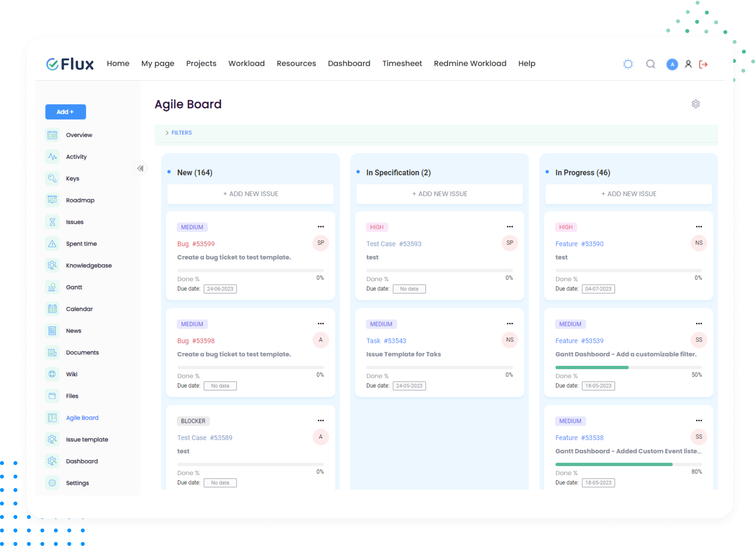The width and height of the screenshot is (756, 546).
Task: Select Workload in top menu
Action: pyautogui.click(x=246, y=63)
